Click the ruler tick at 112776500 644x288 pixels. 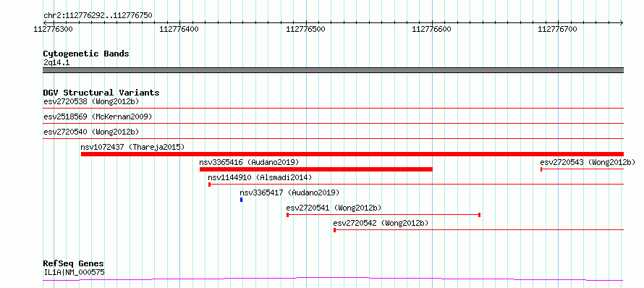pyautogui.click(x=306, y=23)
